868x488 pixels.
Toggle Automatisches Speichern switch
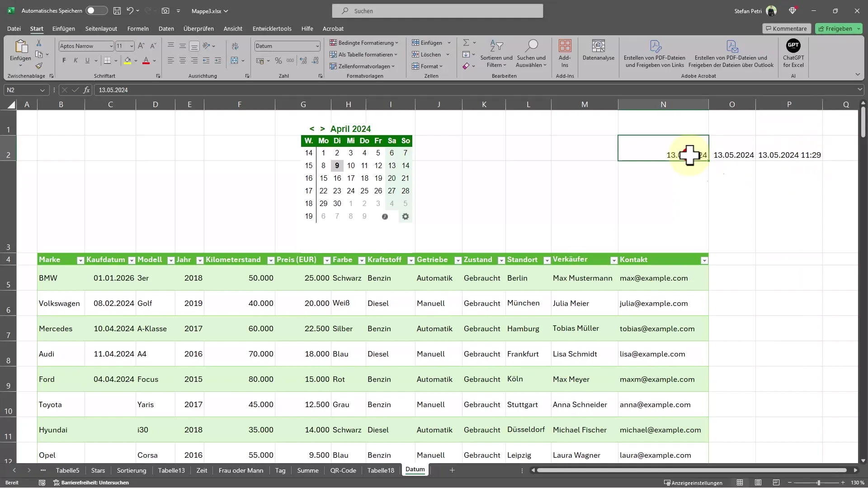coord(95,11)
